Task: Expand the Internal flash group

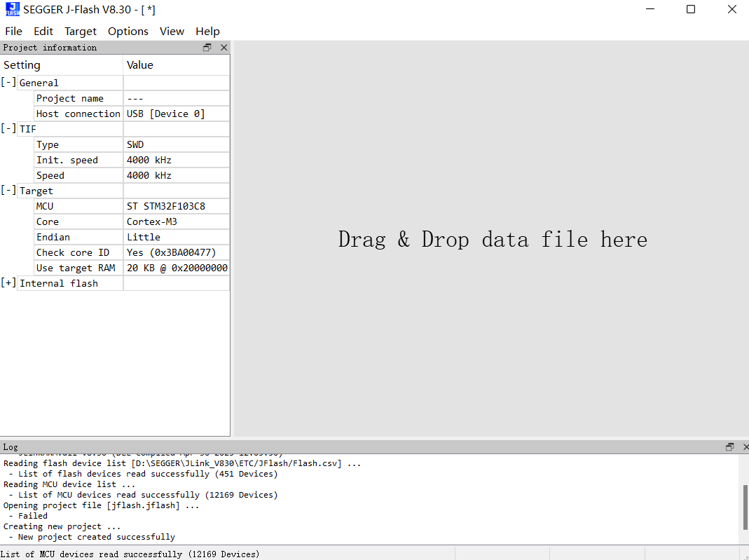Action: 8,283
